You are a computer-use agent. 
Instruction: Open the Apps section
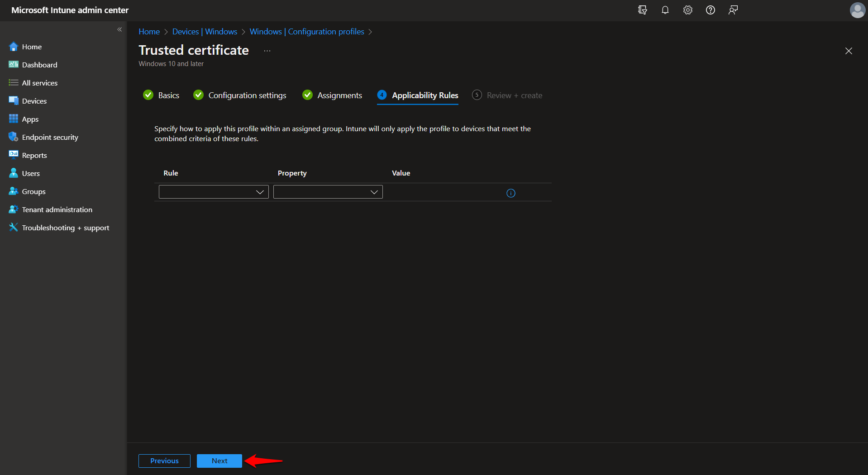click(30, 119)
